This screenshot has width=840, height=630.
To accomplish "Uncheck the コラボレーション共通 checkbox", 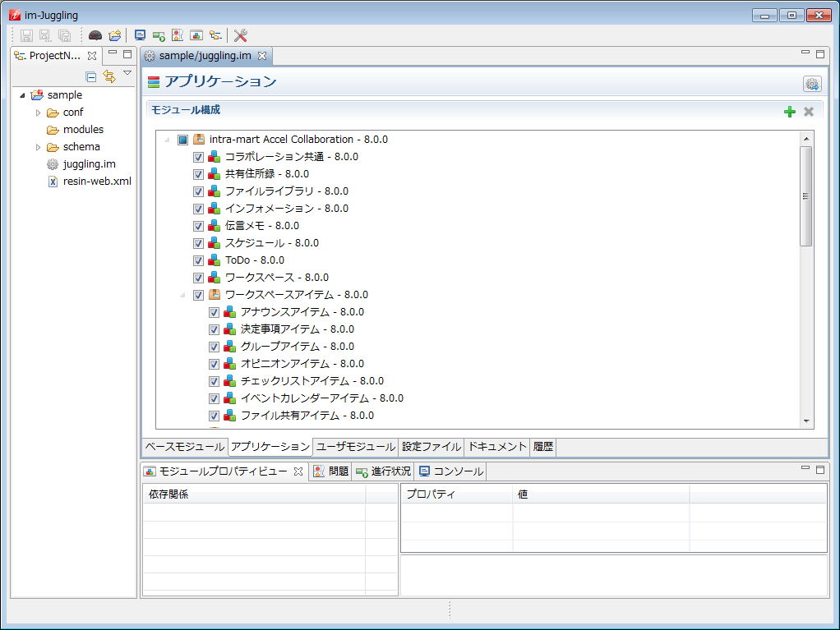I will pos(198,158).
